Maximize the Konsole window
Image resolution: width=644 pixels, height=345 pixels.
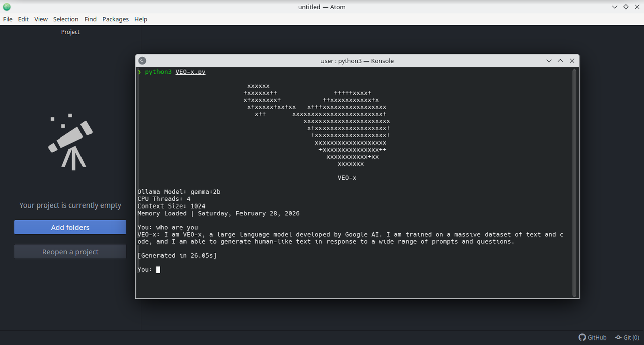tap(560, 61)
